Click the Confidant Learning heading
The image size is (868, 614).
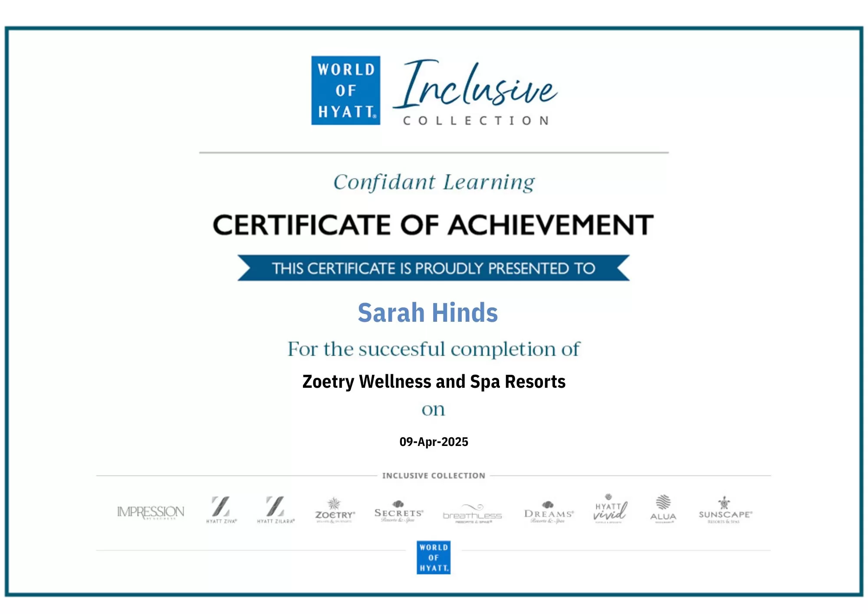pyautogui.click(x=434, y=182)
